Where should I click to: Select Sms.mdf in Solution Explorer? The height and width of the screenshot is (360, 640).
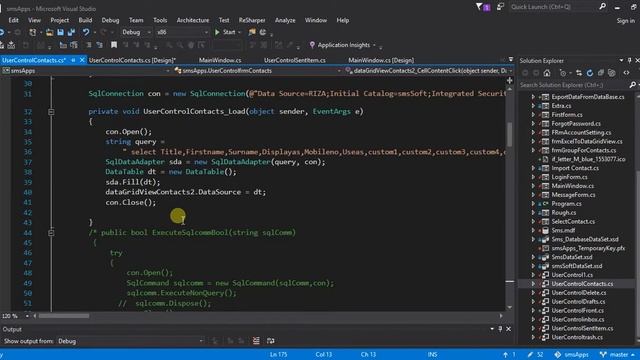pos(563,230)
